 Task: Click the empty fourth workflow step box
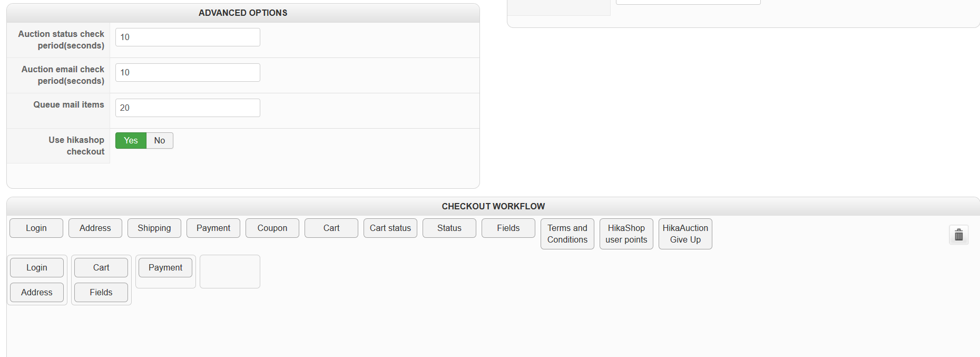(230, 272)
